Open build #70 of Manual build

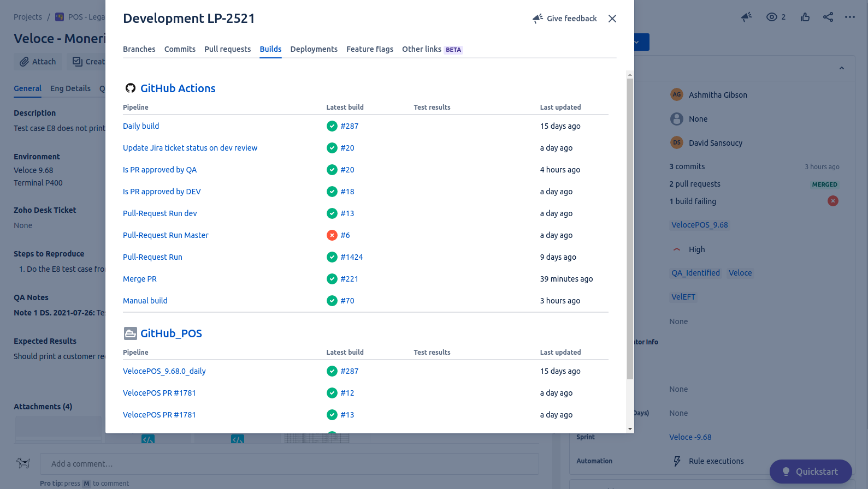347,301
